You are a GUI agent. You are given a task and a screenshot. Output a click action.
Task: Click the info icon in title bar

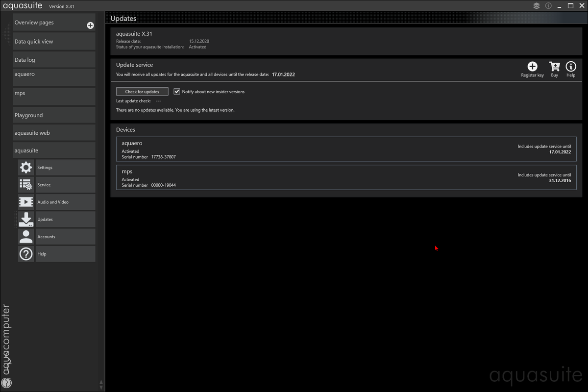point(548,6)
